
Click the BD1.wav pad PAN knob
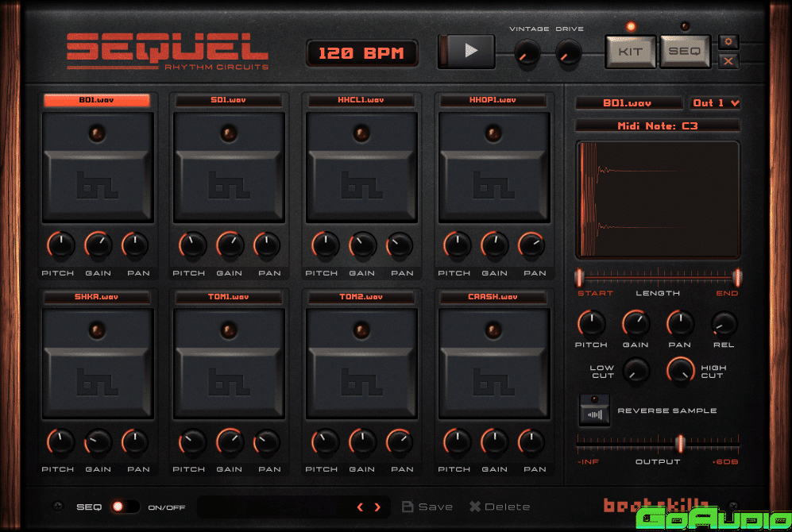click(135, 245)
